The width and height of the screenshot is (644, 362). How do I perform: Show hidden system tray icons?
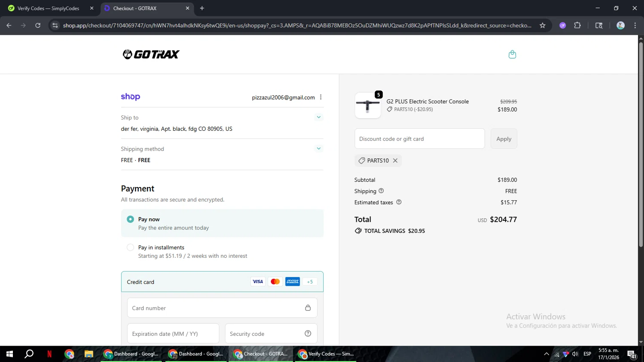[x=547, y=354]
